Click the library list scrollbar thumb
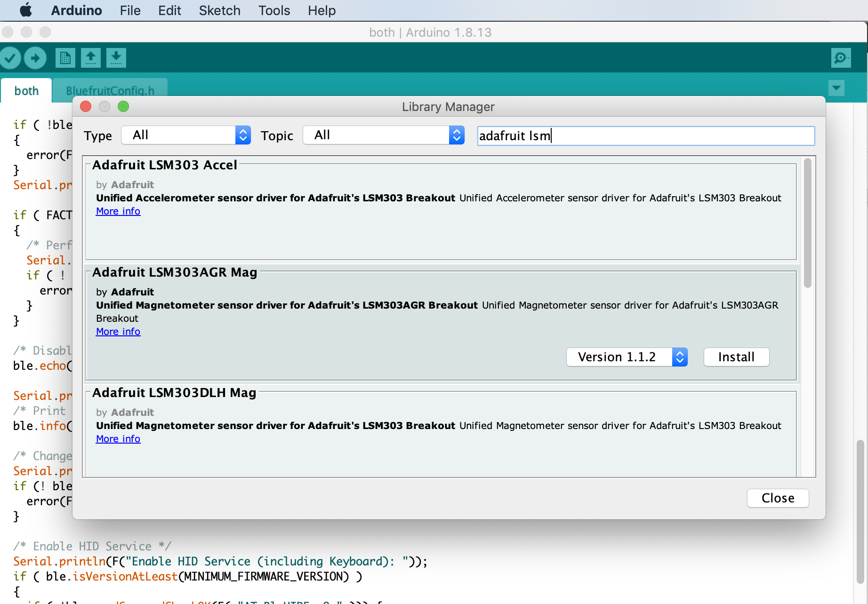The width and height of the screenshot is (868, 604). 808,223
